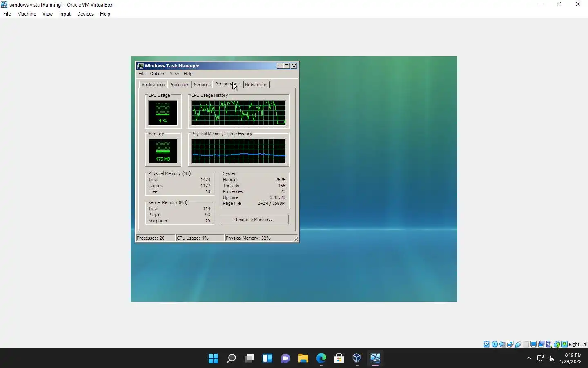Click the network status tray icon

[540, 359]
